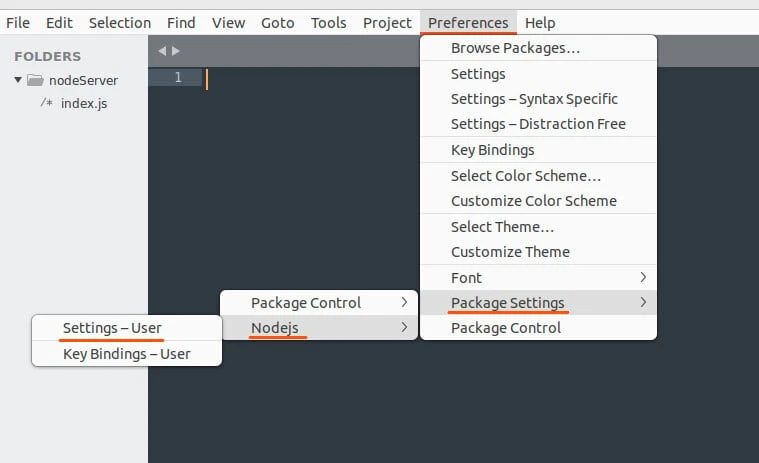
Task: Open Select Color Scheme… entry
Action: click(x=526, y=175)
